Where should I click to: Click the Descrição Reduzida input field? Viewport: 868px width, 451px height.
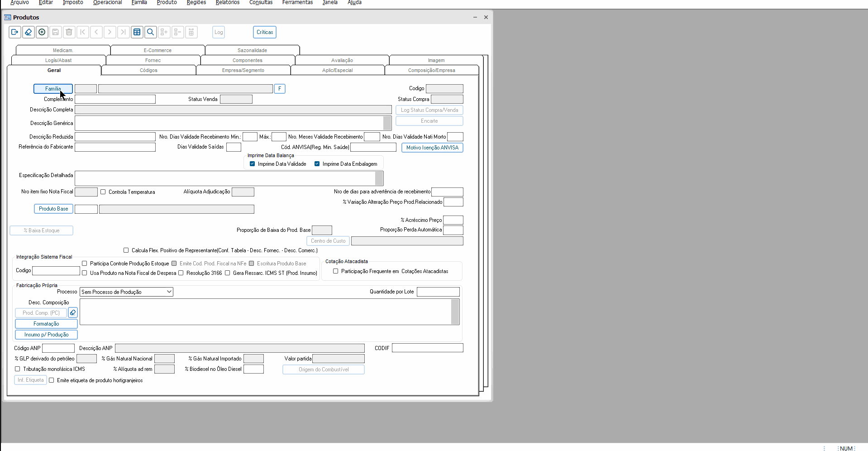[x=115, y=137]
